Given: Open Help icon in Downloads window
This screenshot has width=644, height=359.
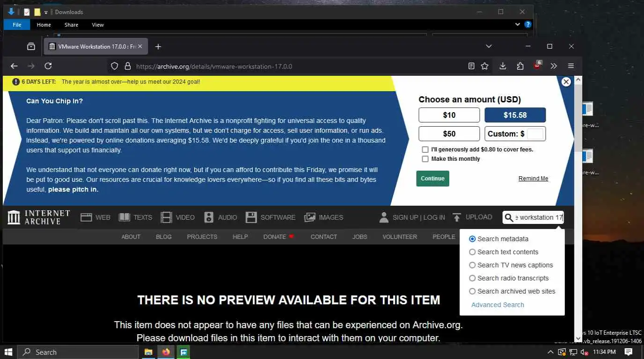Looking at the screenshot, I should 528,24.
